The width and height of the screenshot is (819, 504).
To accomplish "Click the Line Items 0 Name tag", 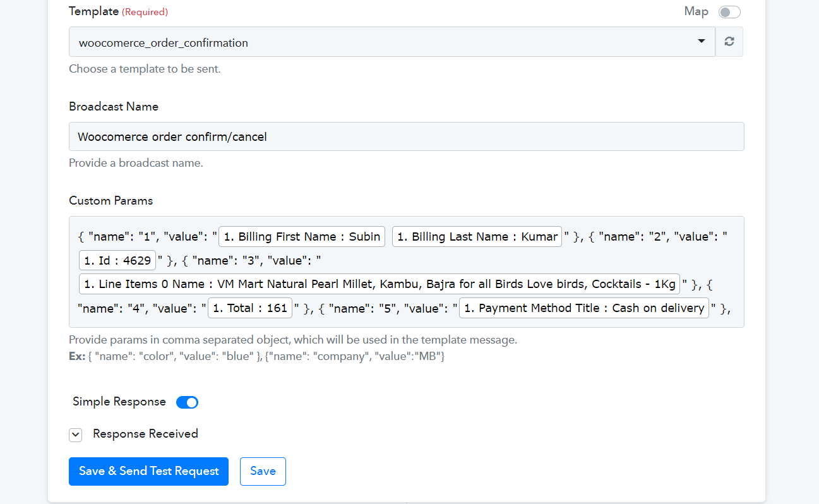I will click(x=380, y=284).
